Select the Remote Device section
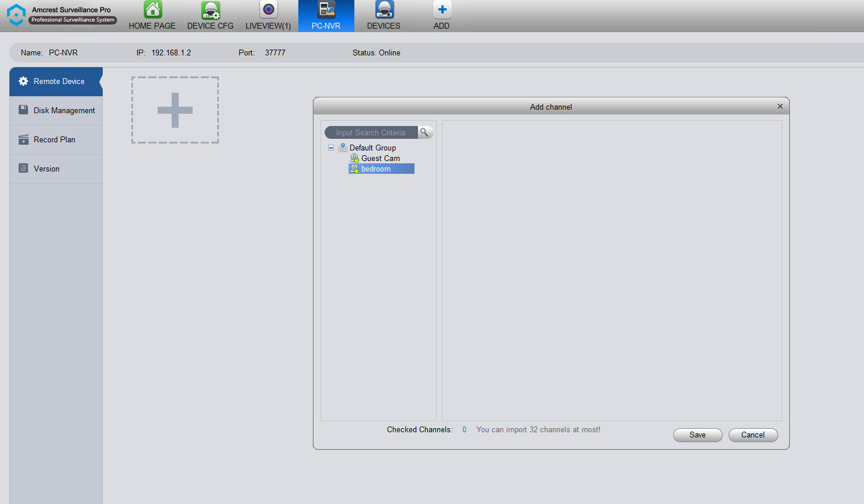864x504 pixels. 56,82
